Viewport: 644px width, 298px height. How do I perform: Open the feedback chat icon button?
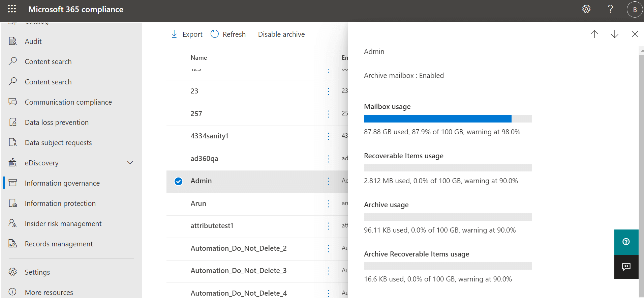tap(626, 267)
